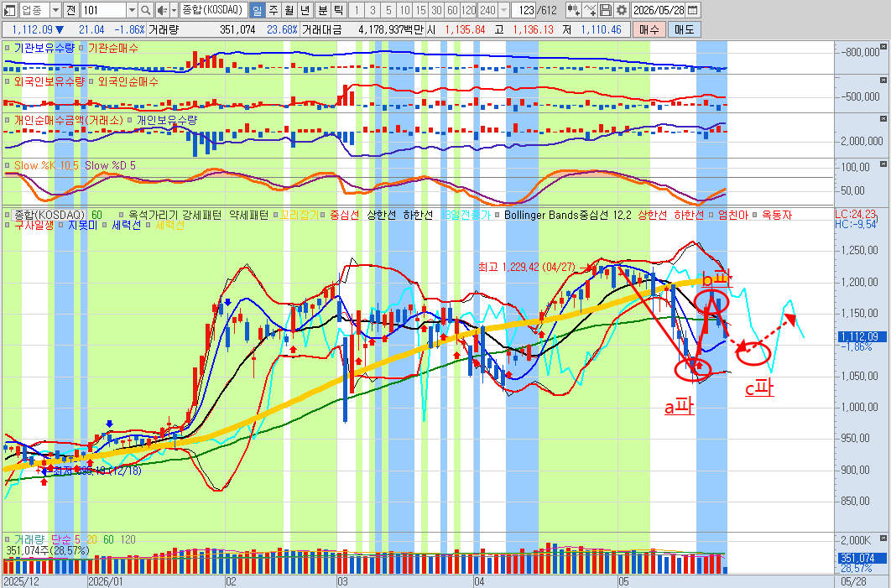
Task: Close the 외국인보유수량 indicator panel
Action: (x=883, y=80)
